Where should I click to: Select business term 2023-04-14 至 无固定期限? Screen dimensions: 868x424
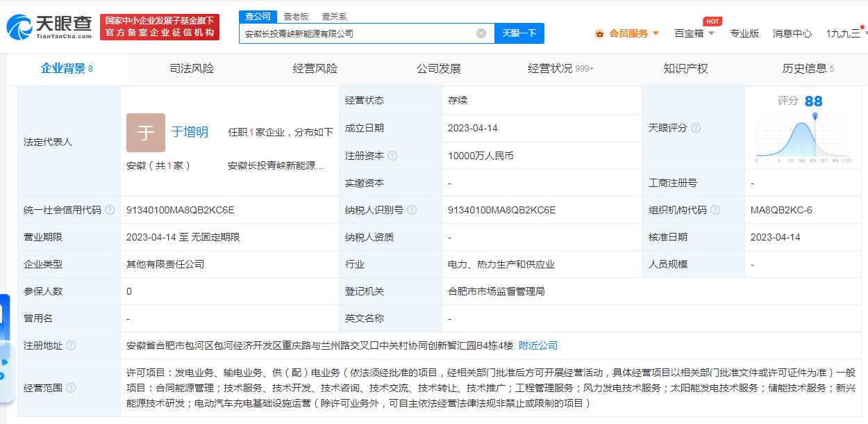point(183,237)
